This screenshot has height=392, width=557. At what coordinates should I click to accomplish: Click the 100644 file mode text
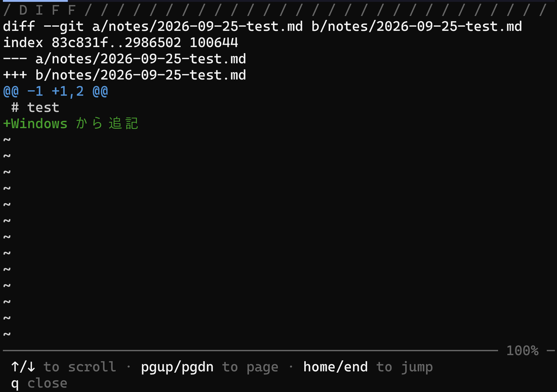click(x=214, y=43)
